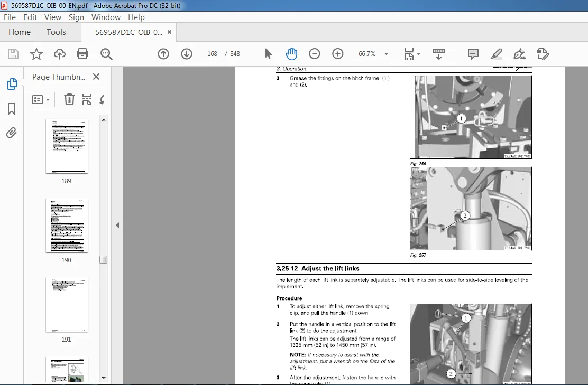Click the thumbnail panel scroll handle
The width and height of the screenshot is (588, 385).
104,259
